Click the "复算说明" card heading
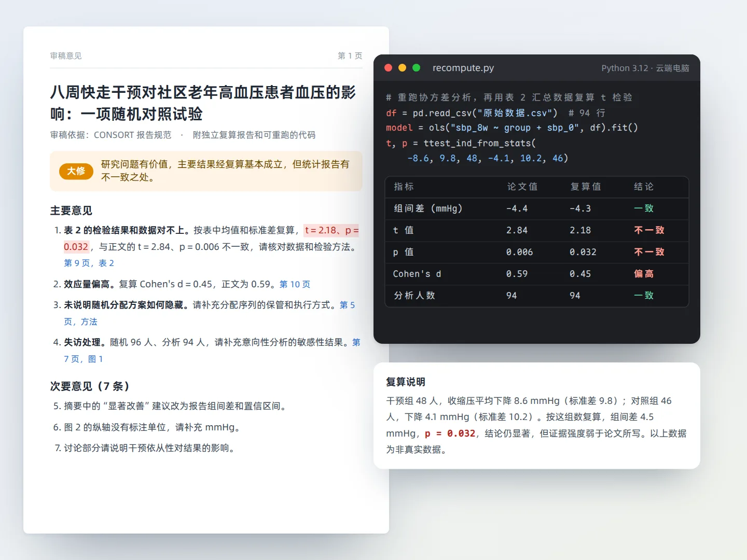747x560 pixels. pyautogui.click(x=406, y=382)
